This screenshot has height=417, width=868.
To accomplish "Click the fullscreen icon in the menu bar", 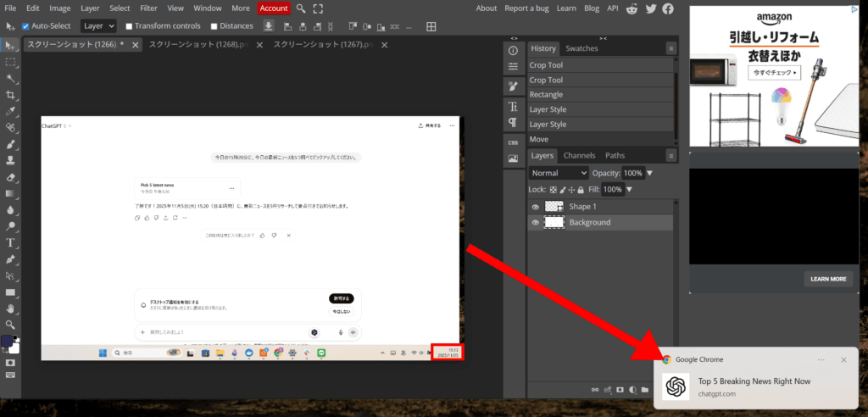I will pyautogui.click(x=318, y=8).
